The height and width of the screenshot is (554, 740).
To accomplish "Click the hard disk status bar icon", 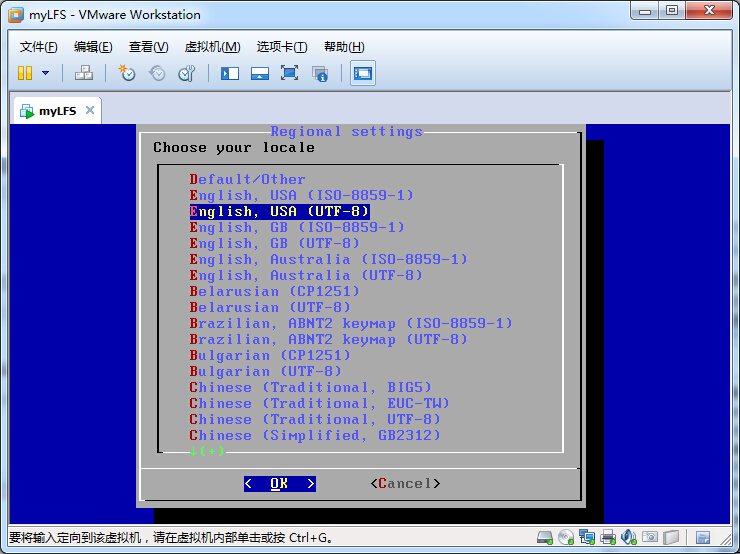I will coord(545,537).
